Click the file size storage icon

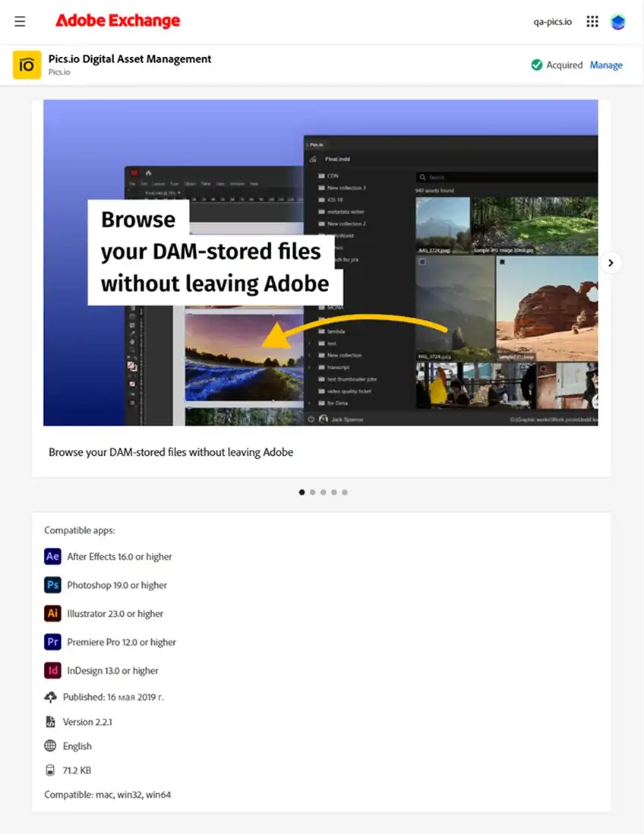[x=50, y=770]
